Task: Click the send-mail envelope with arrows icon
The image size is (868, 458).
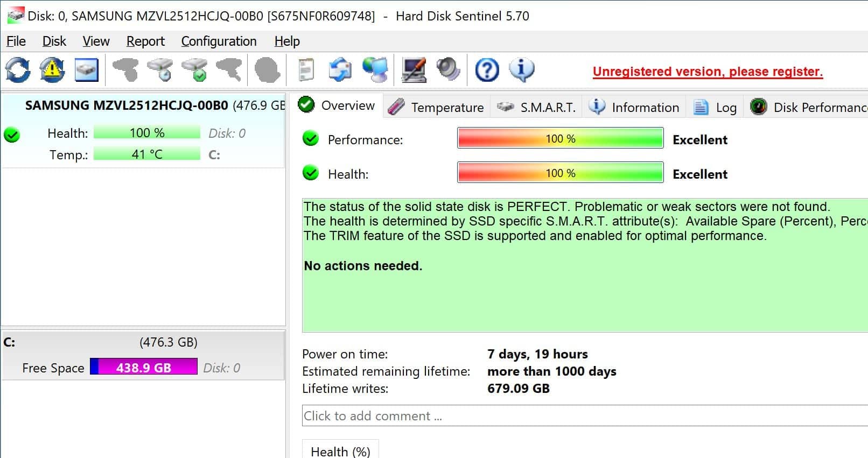Action: 340,70
